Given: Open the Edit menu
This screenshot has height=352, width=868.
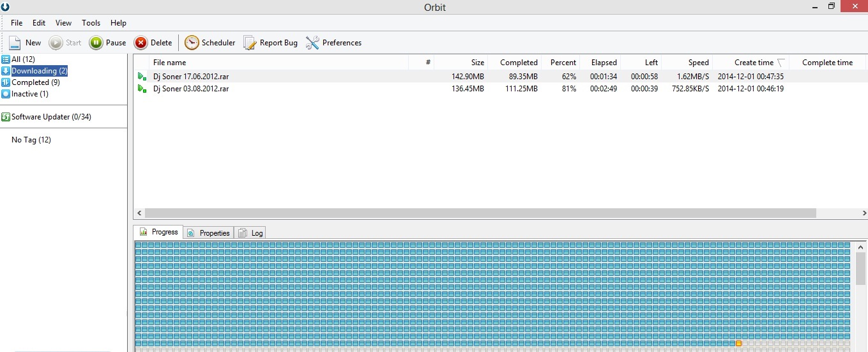Looking at the screenshot, I should point(39,23).
